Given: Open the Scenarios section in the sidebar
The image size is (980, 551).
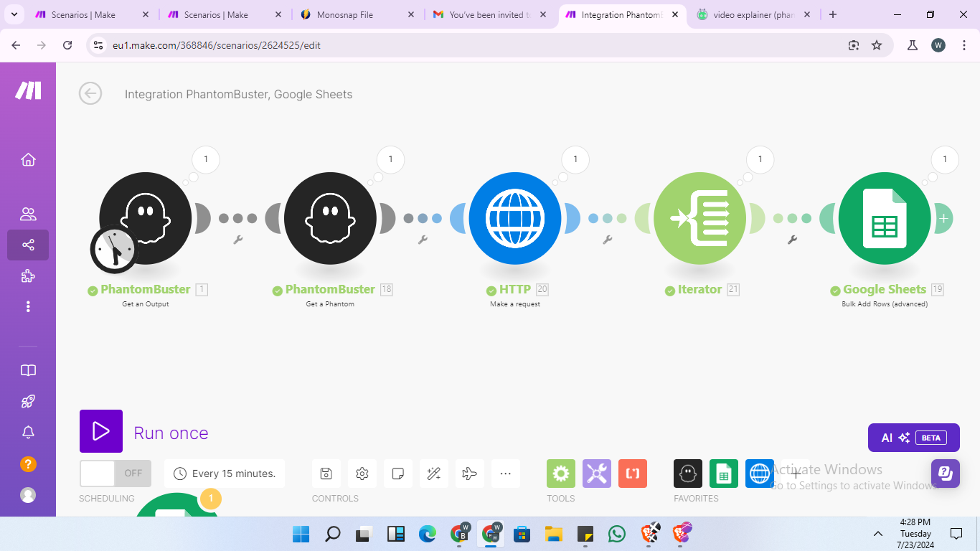Looking at the screenshot, I should pyautogui.click(x=28, y=245).
